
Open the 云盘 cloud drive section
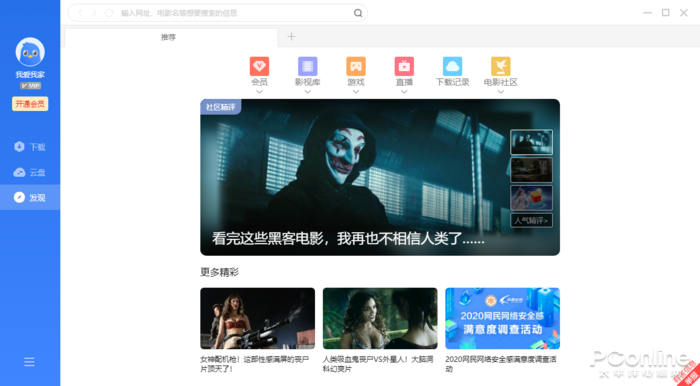click(30, 172)
